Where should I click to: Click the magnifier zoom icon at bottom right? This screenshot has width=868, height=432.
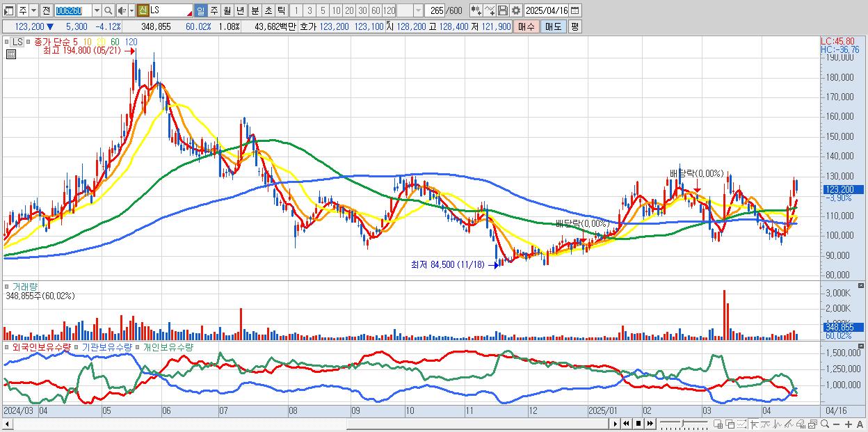coord(825,424)
